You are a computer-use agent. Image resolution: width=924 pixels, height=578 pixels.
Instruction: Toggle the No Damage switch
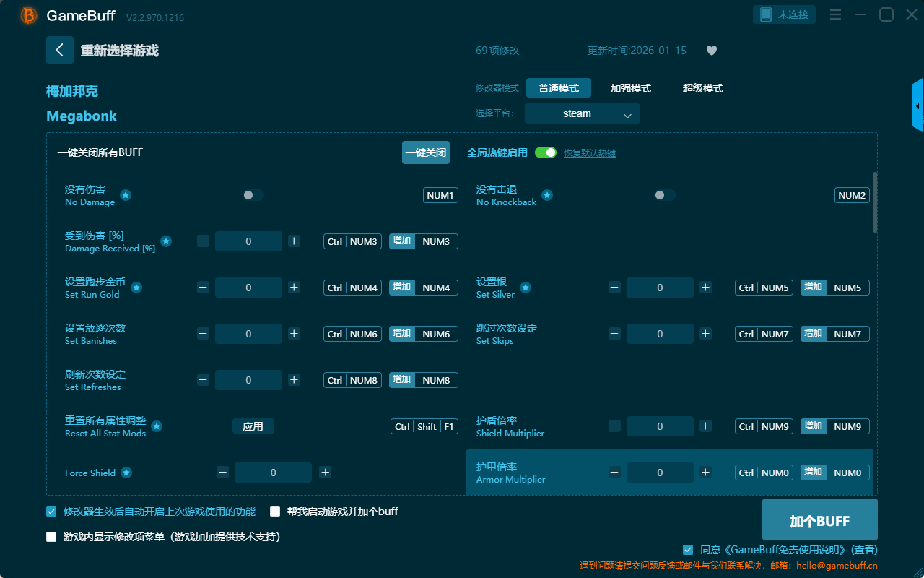(253, 195)
